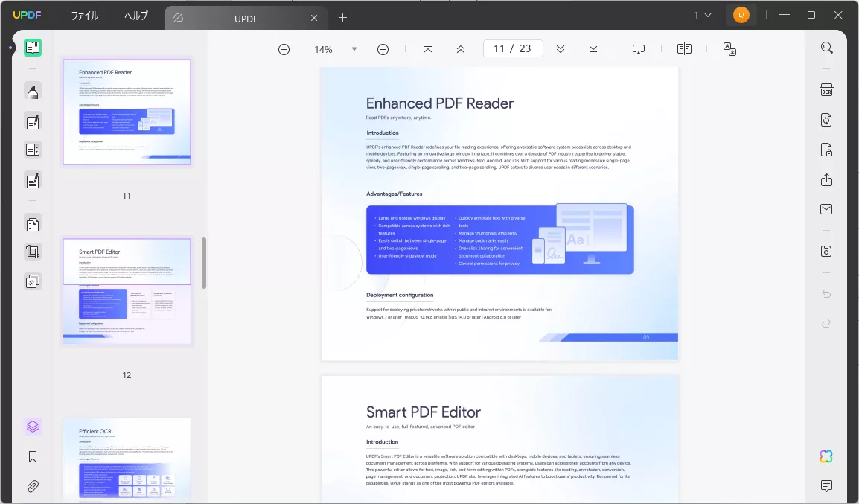
Task: Open the Convert PDF tool
Action: coord(827,120)
